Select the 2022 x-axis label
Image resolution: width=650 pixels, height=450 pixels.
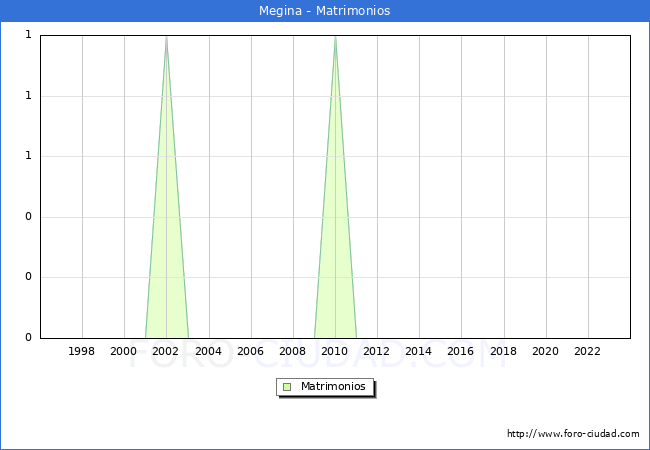click(588, 351)
